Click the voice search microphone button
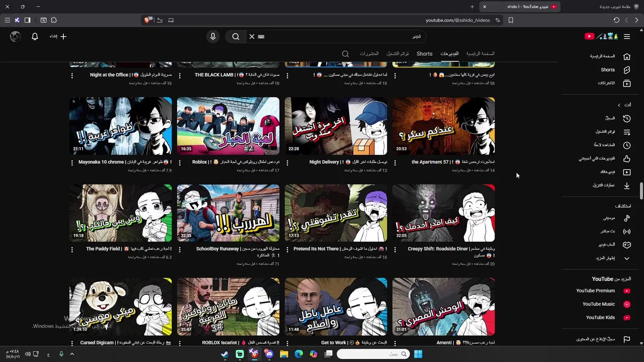 tap(213, 36)
